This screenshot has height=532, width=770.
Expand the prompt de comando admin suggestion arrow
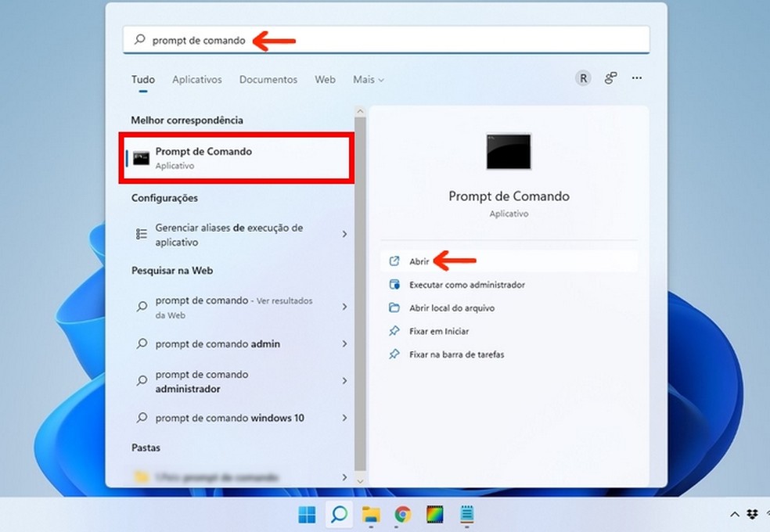[345, 344]
